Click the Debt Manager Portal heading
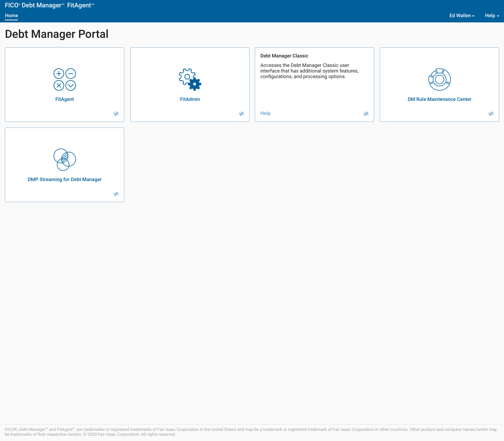The height and width of the screenshot is (441, 504). pyautogui.click(x=57, y=34)
